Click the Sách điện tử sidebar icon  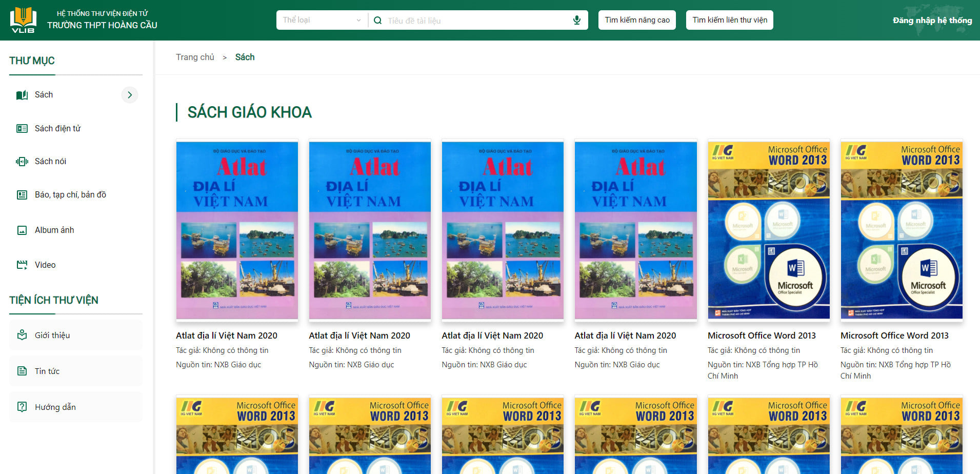click(x=22, y=128)
